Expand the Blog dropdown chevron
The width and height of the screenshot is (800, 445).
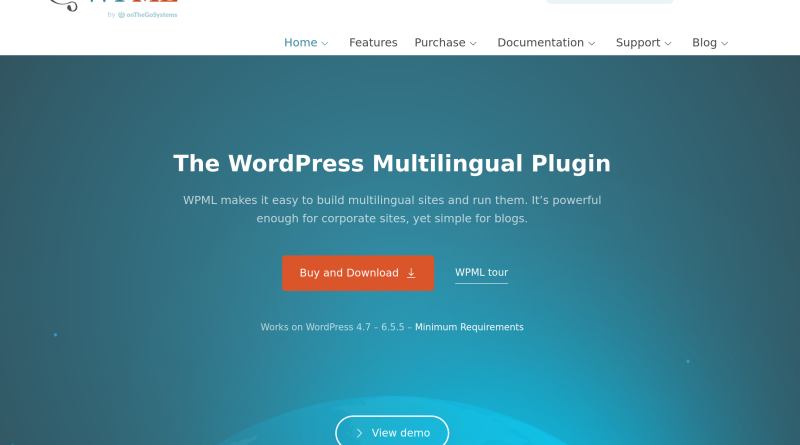pos(724,44)
